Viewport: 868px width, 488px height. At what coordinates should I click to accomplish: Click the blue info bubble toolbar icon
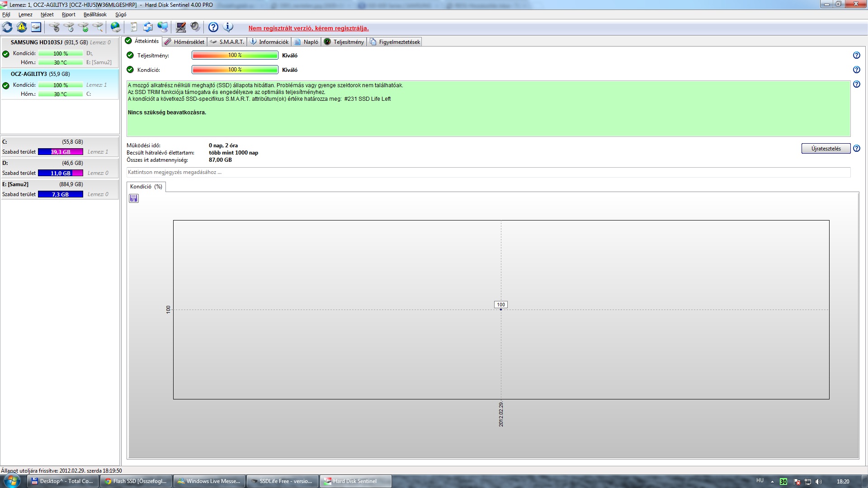pyautogui.click(x=228, y=27)
